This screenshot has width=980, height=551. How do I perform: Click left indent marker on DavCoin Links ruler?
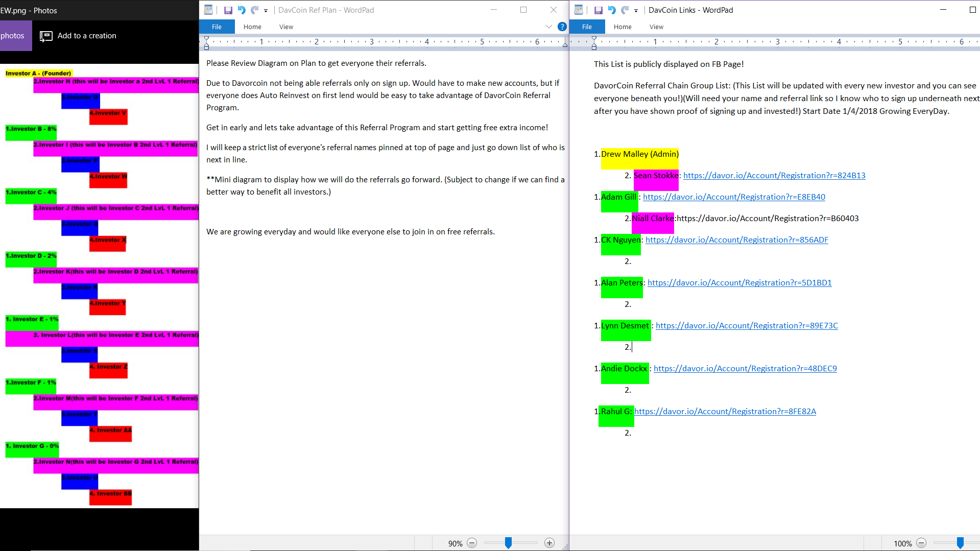[x=594, y=43]
